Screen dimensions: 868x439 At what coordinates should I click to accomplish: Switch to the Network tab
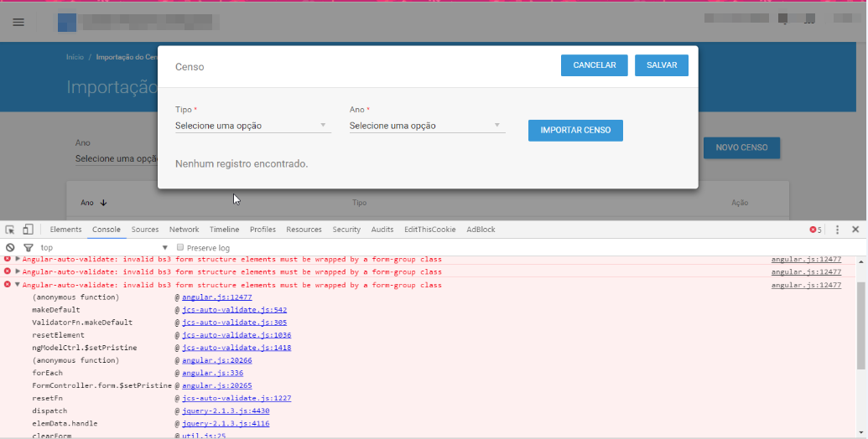click(x=184, y=230)
